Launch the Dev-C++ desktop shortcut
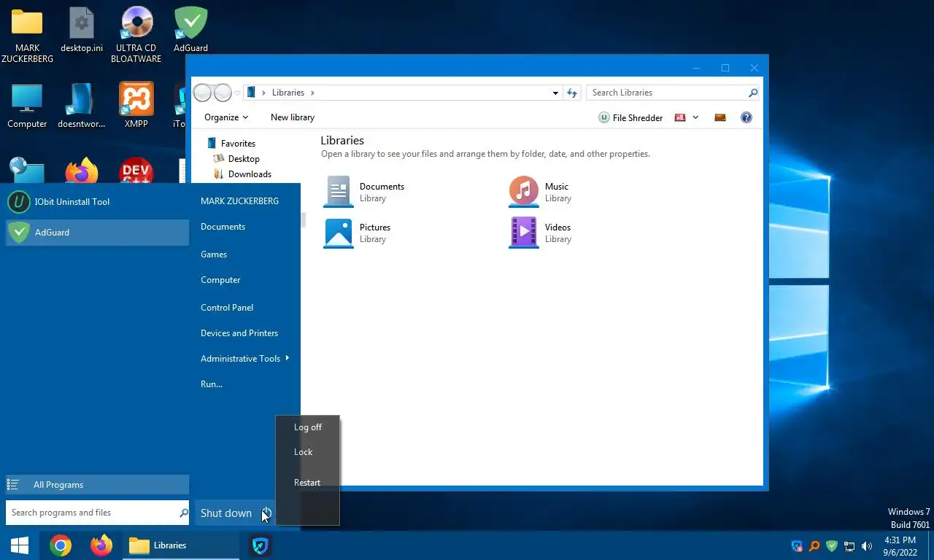Screen dimensions: 934x560 click(136, 171)
